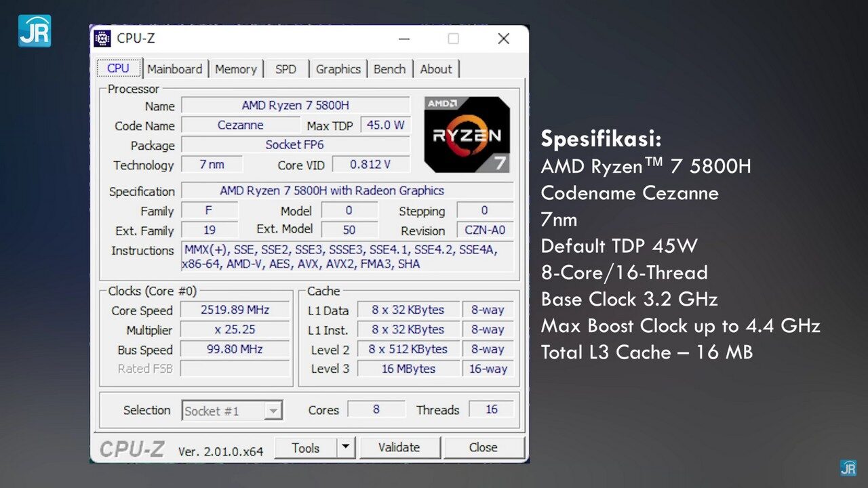Show the About tab
The image size is (868, 488).
coord(435,69)
